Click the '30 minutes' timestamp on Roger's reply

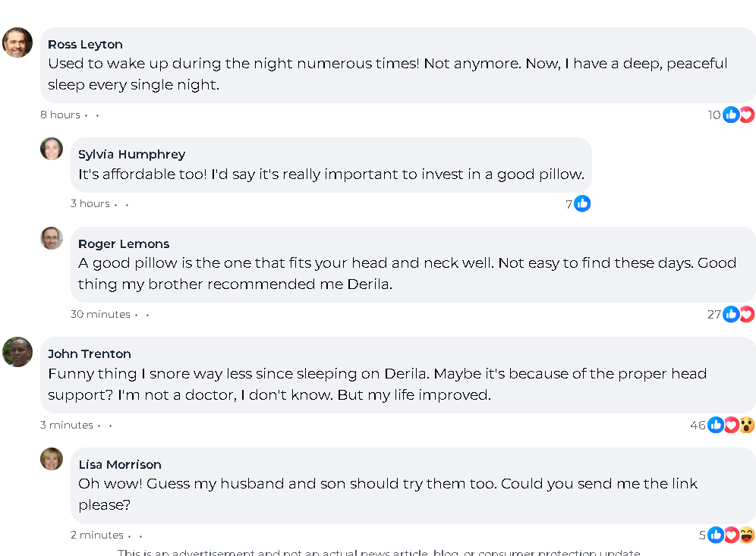100,314
